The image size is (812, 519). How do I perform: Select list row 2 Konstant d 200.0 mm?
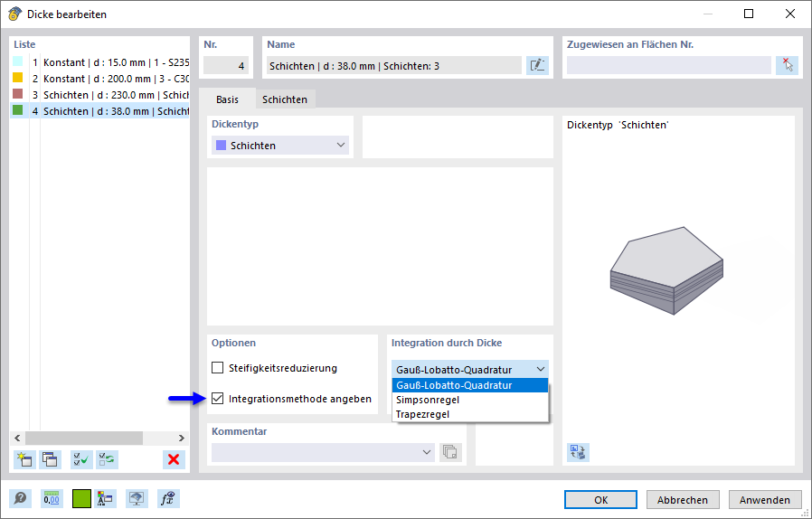click(99, 79)
